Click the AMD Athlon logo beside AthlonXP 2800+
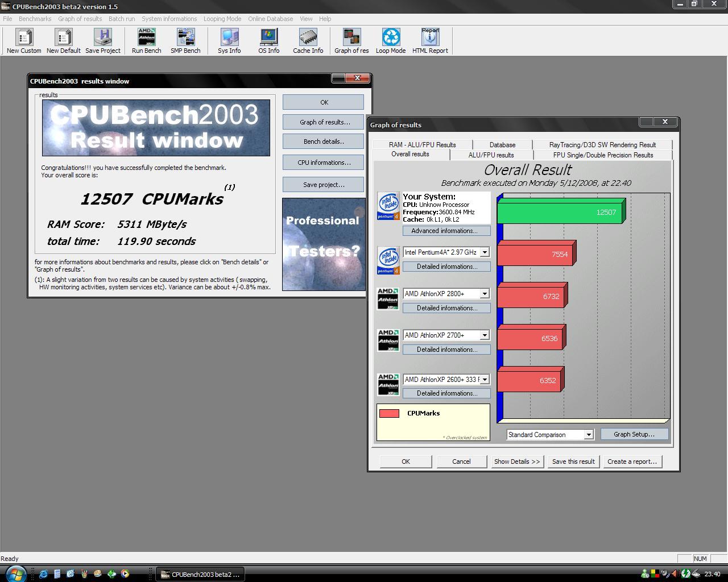The width and height of the screenshot is (728, 582). 388,299
